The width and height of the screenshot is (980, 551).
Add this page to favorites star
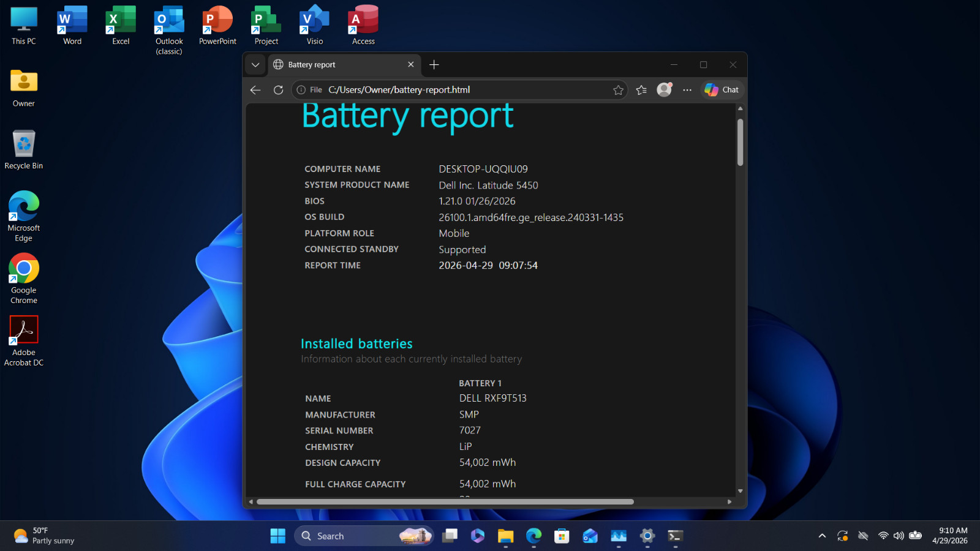click(x=618, y=90)
